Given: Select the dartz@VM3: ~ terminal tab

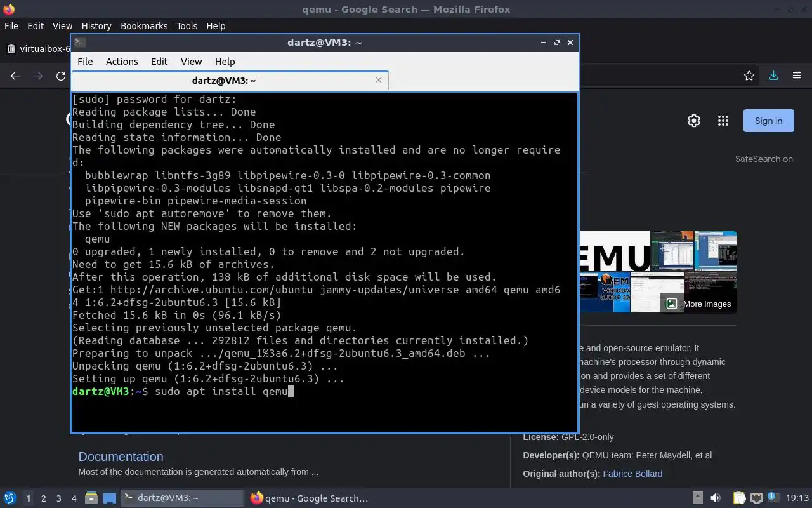Looking at the screenshot, I should tap(230, 81).
